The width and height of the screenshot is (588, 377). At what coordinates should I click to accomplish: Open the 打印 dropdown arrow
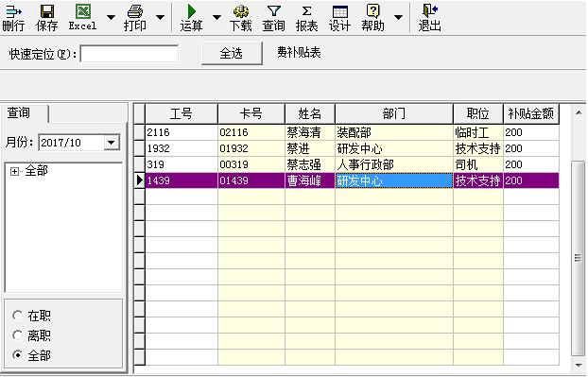[160, 17]
